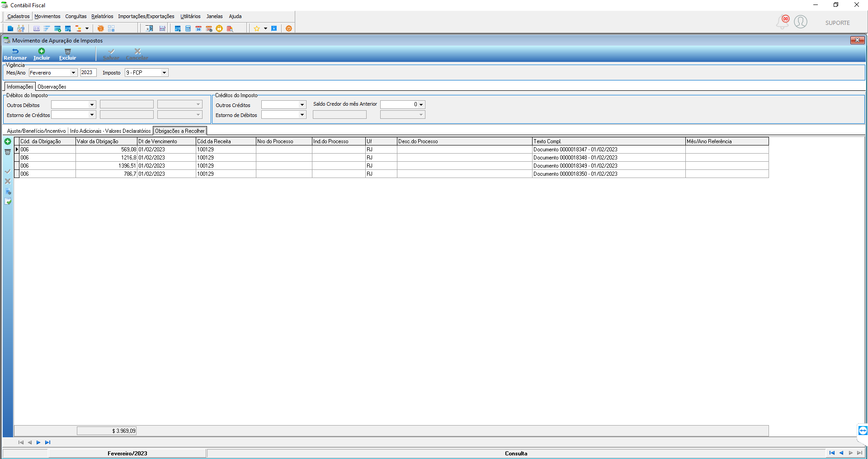Switch to the Ajuste/Benefício/Incentivo tab

tap(36, 131)
